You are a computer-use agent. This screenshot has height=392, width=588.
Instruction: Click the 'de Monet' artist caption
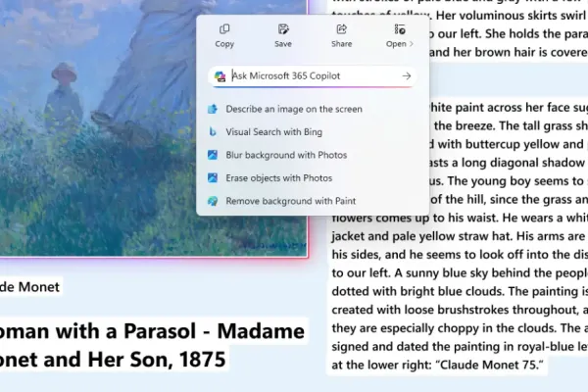pos(29,287)
